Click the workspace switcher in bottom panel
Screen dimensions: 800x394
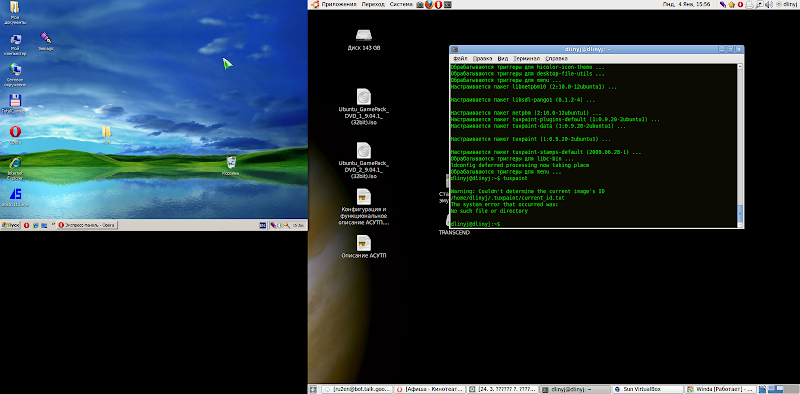click(x=784, y=389)
